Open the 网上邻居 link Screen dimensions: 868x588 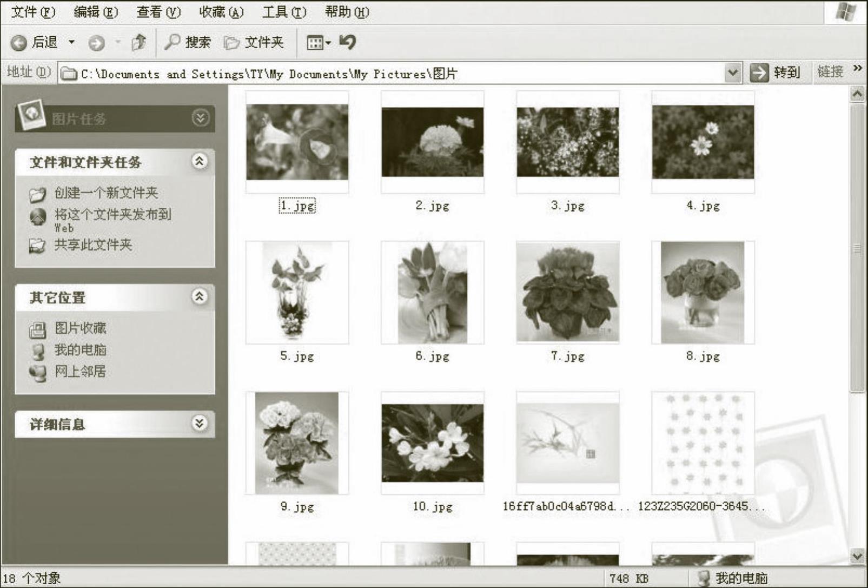80,372
